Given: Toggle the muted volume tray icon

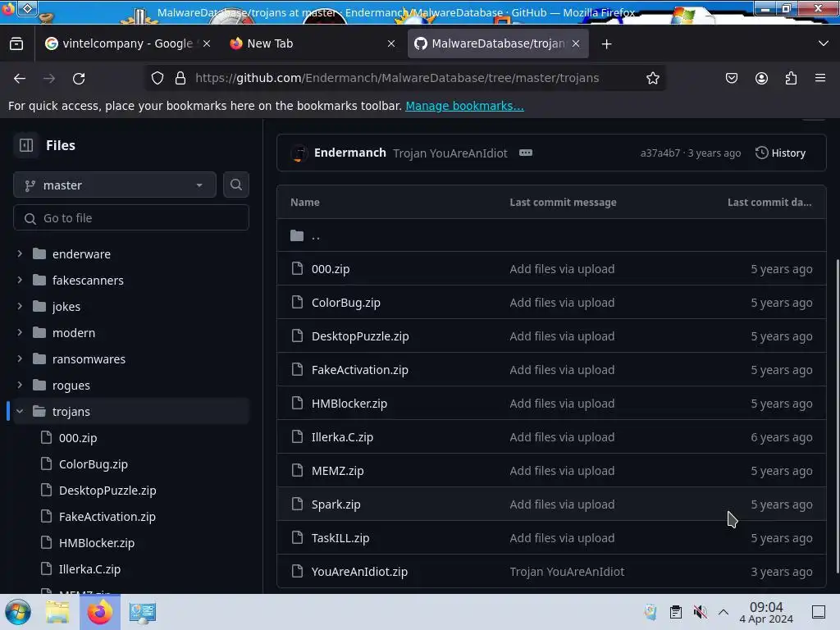Looking at the screenshot, I should click(x=700, y=612).
